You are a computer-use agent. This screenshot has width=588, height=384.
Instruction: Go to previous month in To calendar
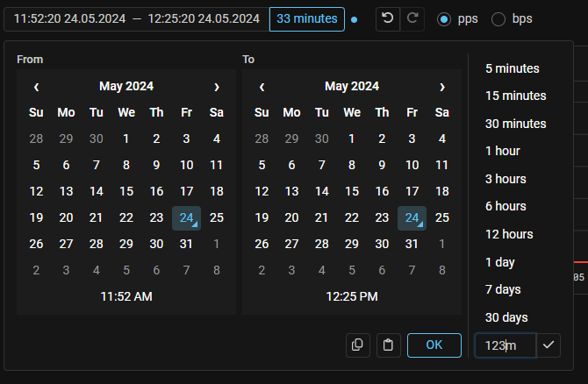click(x=262, y=87)
